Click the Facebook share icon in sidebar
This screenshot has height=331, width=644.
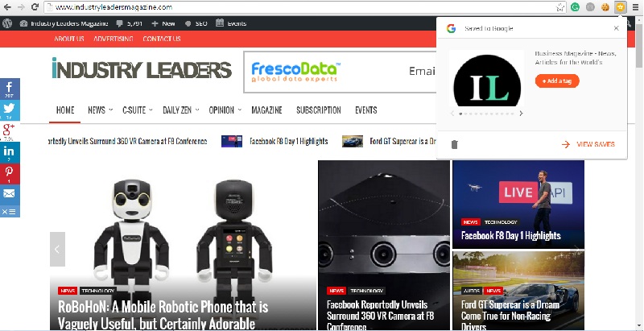[x=10, y=89]
